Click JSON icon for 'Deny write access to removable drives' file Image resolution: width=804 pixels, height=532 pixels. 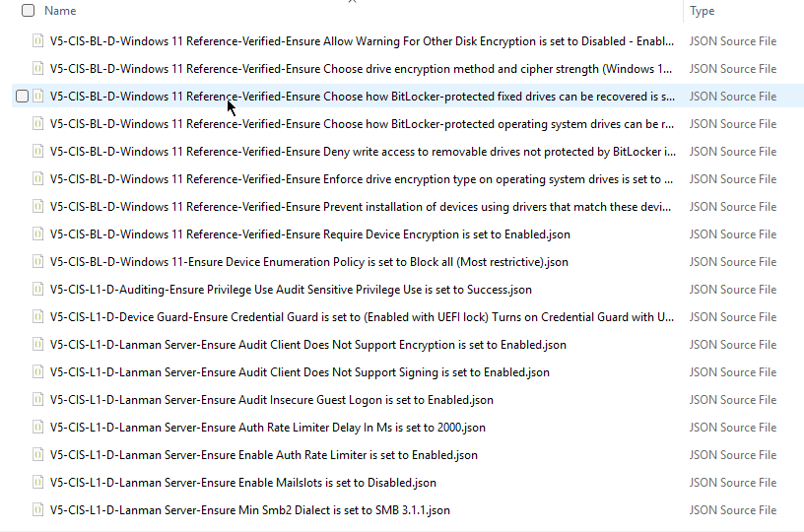pyautogui.click(x=38, y=151)
